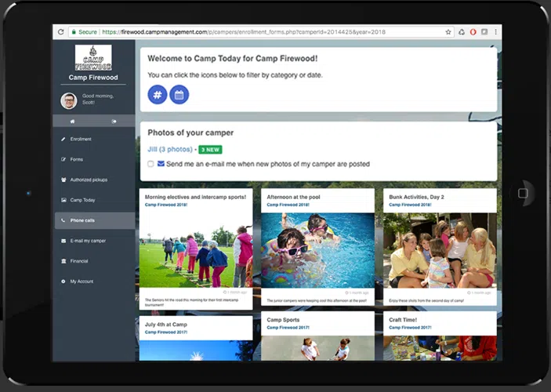Open the Forms menu item

point(77,159)
